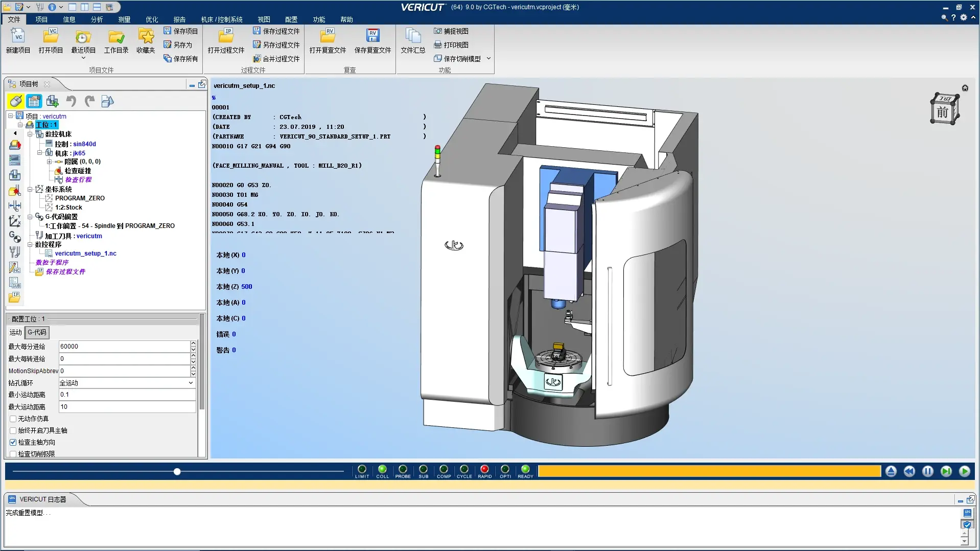The height and width of the screenshot is (551, 980).
Task: Toggle the configure panel icon in project tree toolbar
Action: [34, 101]
